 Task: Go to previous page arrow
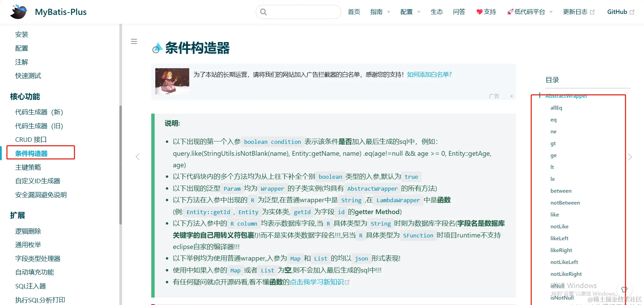click(x=138, y=157)
